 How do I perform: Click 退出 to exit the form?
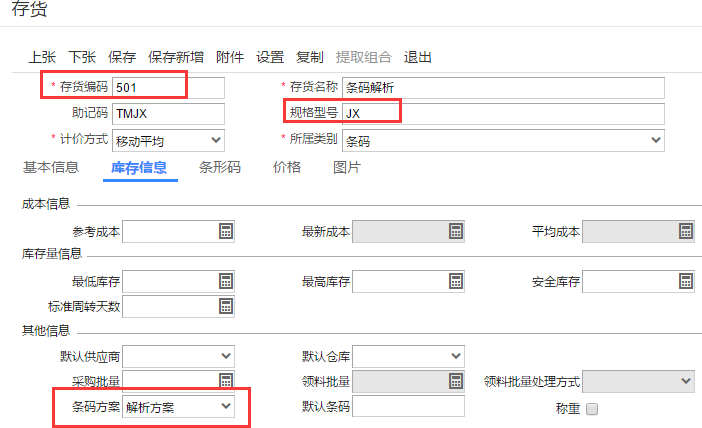tap(418, 57)
